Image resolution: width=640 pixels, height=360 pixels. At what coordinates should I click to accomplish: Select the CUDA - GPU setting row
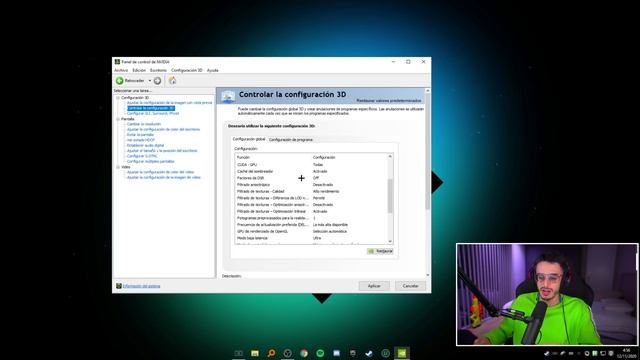tap(311, 165)
